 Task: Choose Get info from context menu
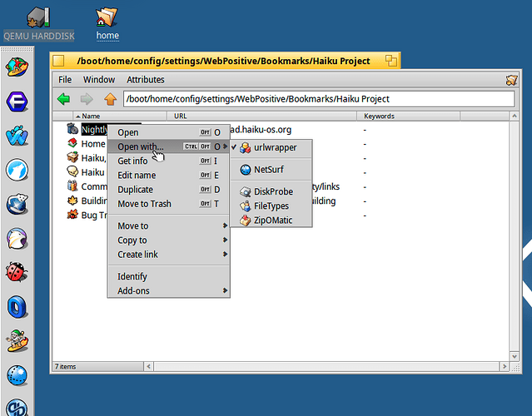[x=169, y=161]
